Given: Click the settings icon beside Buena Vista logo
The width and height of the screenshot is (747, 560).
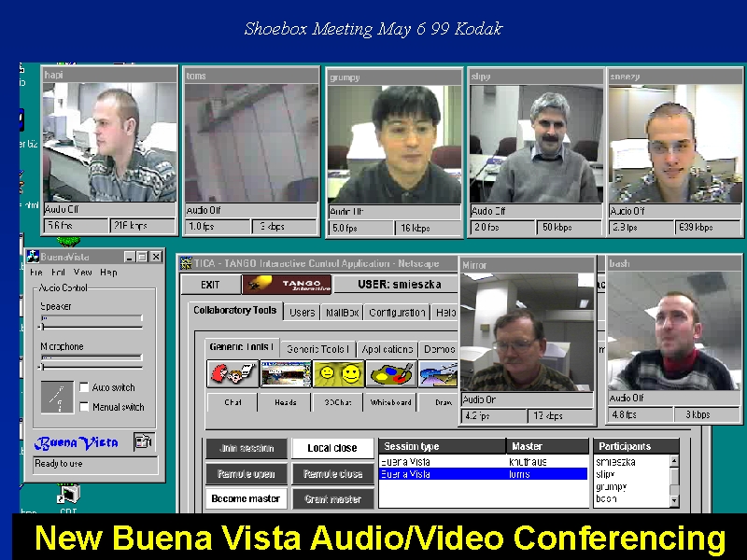Looking at the screenshot, I should click(143, 441).
